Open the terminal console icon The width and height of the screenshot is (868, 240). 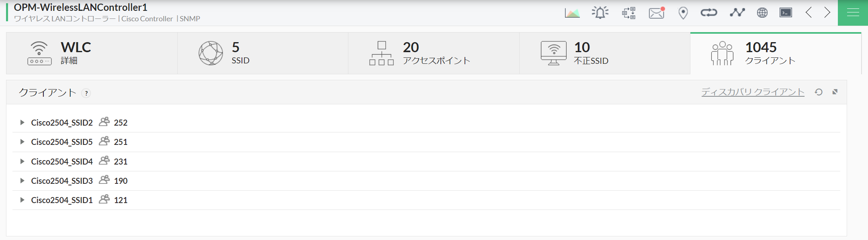[x=786, y=13]
